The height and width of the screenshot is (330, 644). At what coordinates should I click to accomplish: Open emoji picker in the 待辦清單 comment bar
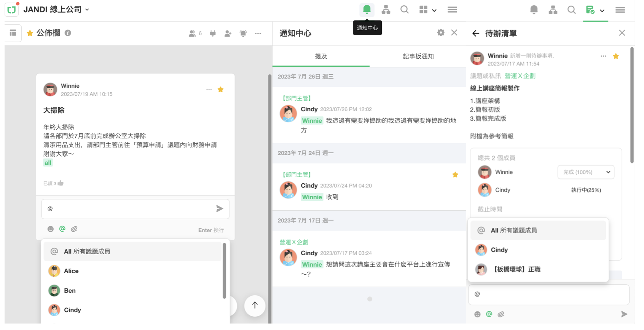477,314
